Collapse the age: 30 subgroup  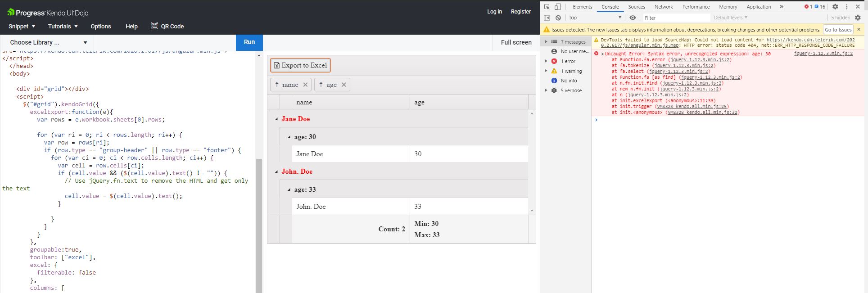pyautogui.click(x=289, y=137)
